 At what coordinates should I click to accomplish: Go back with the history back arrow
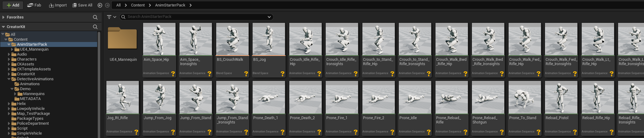tap(100, 5)
